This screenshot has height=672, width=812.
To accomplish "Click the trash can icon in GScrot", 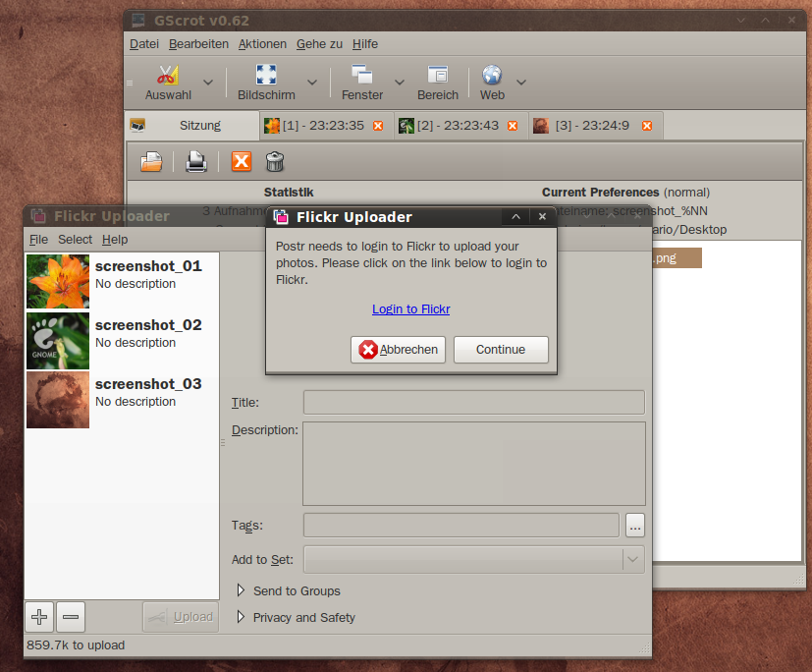I will coord(275,161).
